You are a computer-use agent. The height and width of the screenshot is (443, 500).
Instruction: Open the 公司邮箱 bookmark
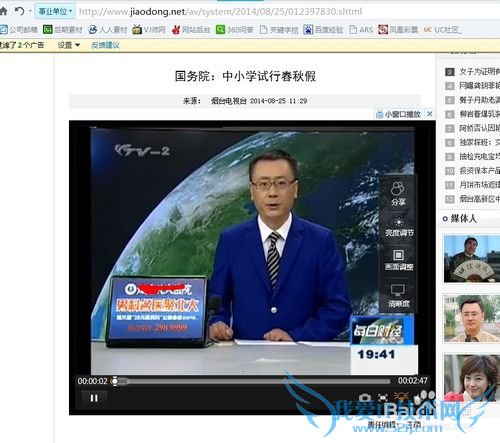(19, 30)
